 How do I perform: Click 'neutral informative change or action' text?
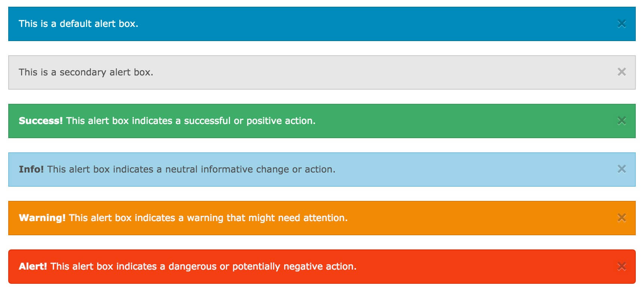coord(250,170)
